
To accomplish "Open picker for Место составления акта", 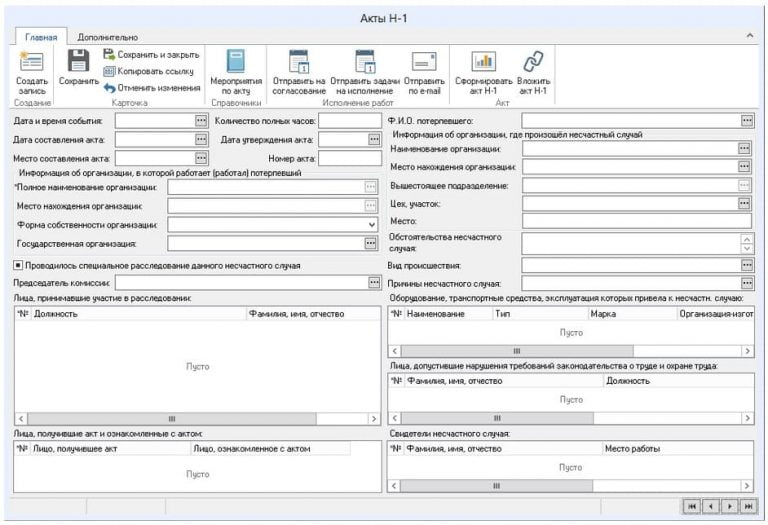I will tap(201, 158).
